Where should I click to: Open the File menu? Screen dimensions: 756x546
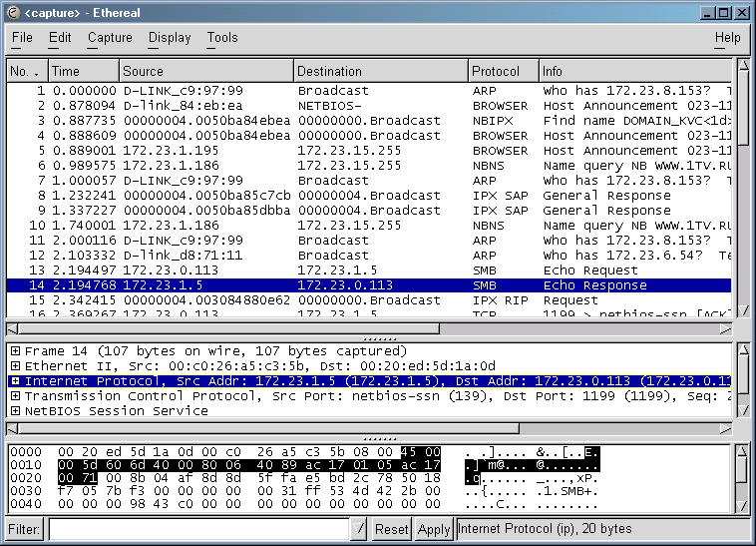coord(22,38)
